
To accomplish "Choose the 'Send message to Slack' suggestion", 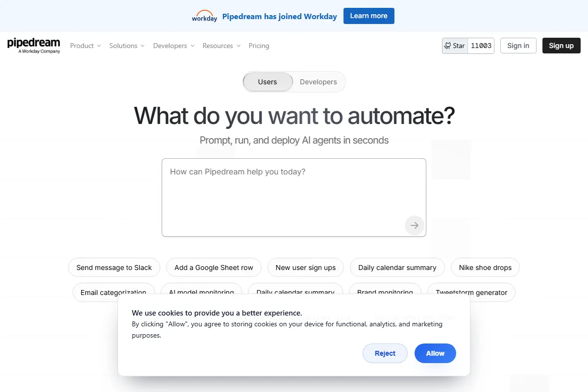I will [114, 268].
